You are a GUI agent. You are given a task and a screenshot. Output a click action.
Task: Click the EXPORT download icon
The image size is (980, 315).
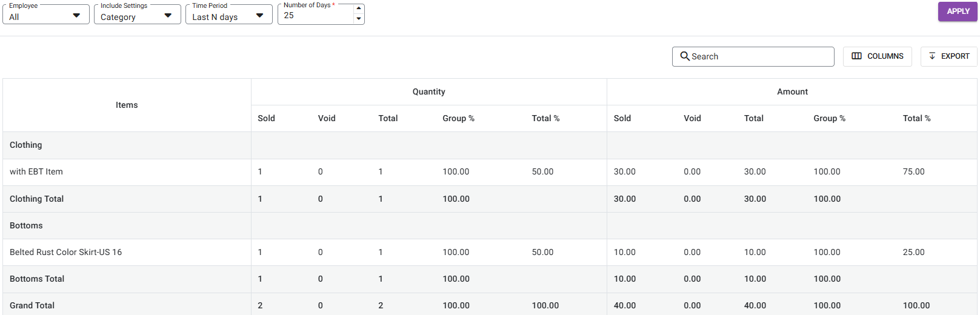(x=932, y=56)
